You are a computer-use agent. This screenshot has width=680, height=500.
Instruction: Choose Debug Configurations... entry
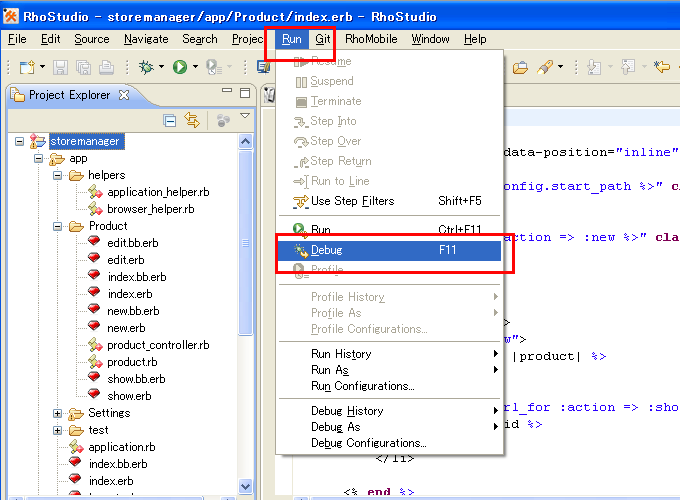389,443
